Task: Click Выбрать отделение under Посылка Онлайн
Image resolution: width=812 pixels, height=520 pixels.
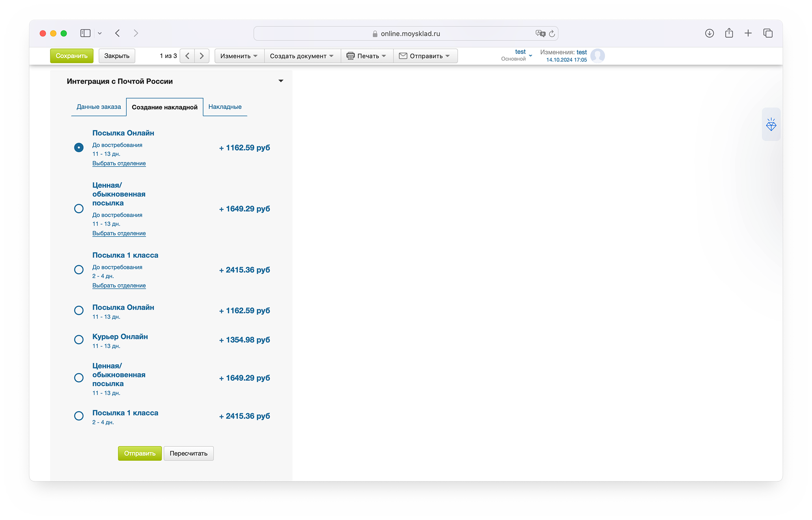Action: (x=119, y=163)
